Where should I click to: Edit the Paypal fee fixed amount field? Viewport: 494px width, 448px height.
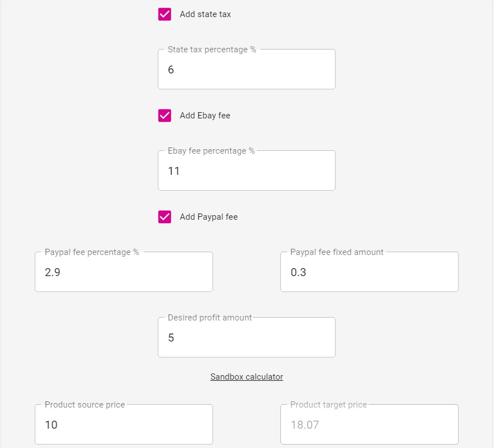pyautogui.click(x=369, y=272)
